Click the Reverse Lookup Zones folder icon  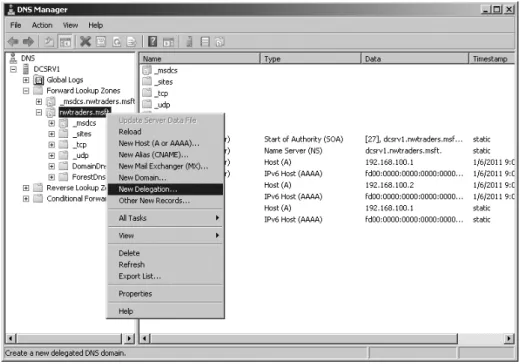[x=38, y=188]
